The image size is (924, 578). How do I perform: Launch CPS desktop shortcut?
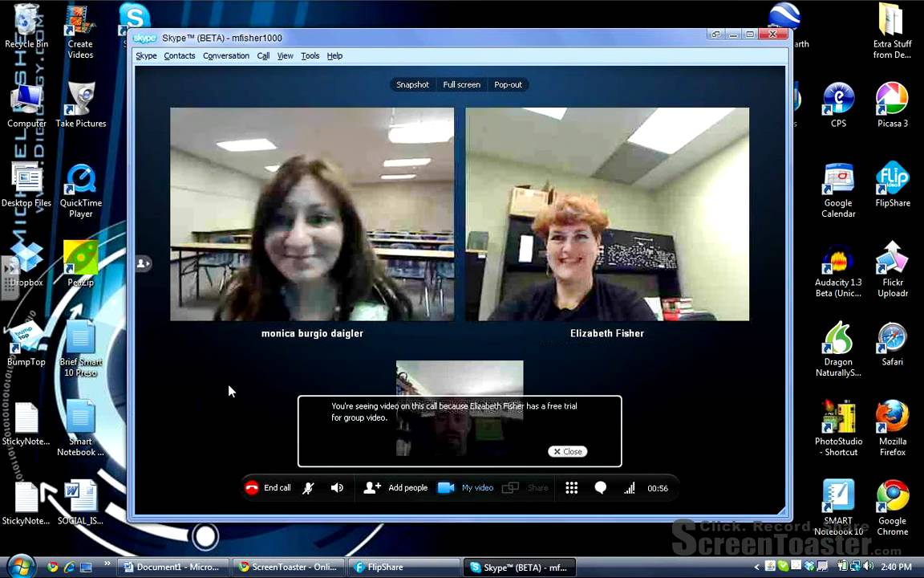838,105
